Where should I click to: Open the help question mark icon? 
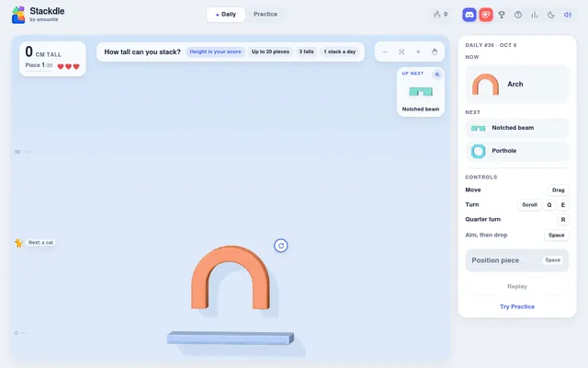(x=518, y=15)
